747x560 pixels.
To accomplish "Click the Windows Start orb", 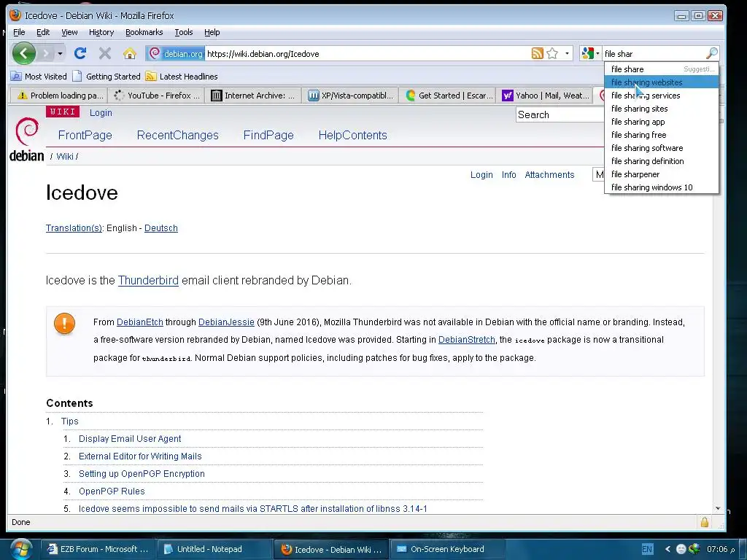I will (21, 549).
